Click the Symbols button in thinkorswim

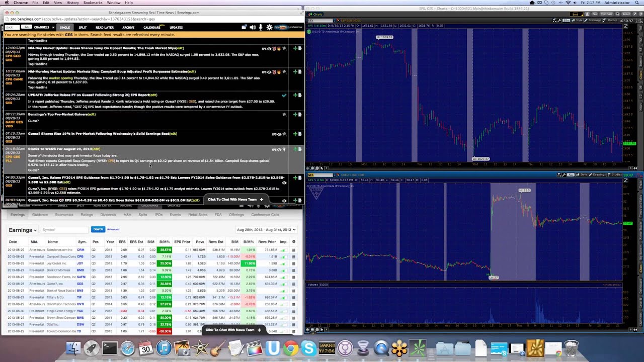(x=607, y=14)
